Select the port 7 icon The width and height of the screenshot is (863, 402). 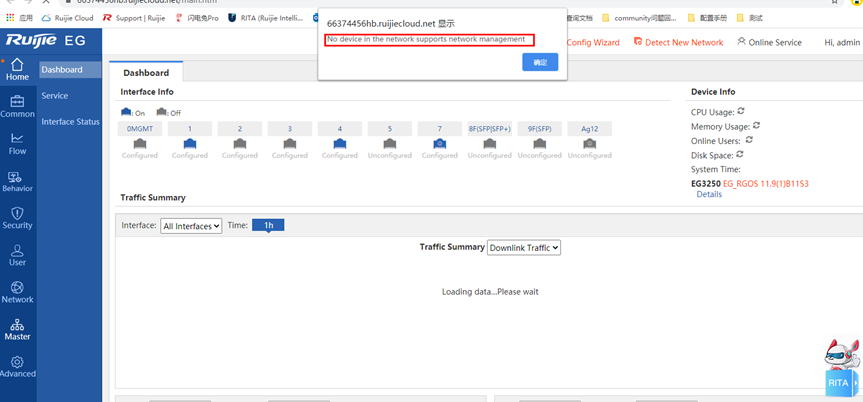[440, 144]
